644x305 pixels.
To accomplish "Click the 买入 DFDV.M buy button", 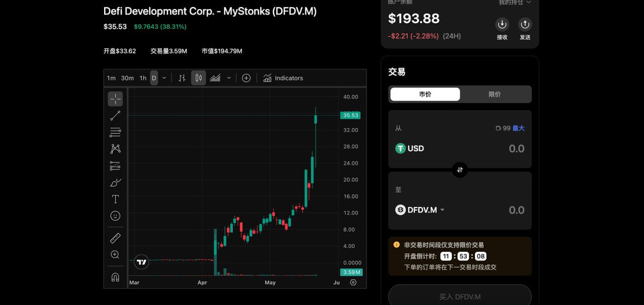I will coord(460,296).
